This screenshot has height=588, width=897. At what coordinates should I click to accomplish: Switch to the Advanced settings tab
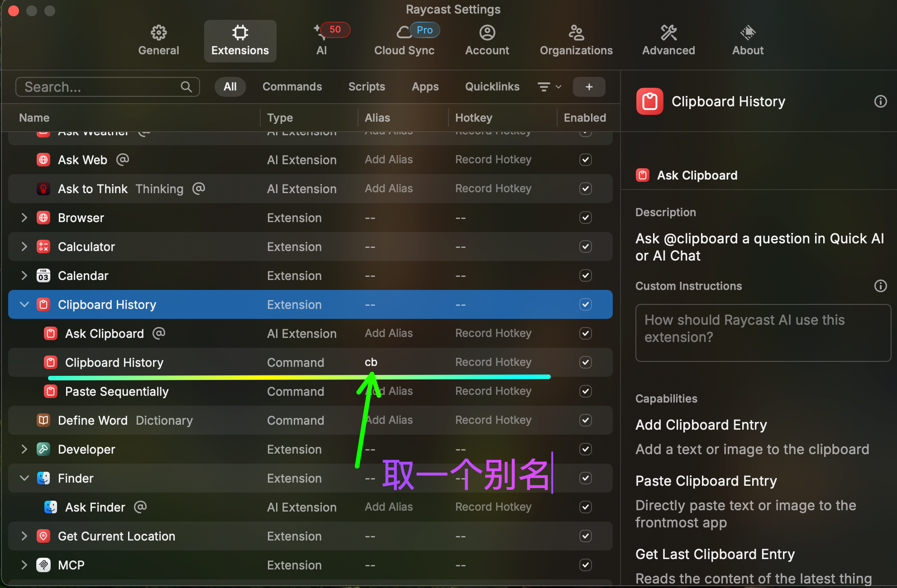tap(668, 41)
